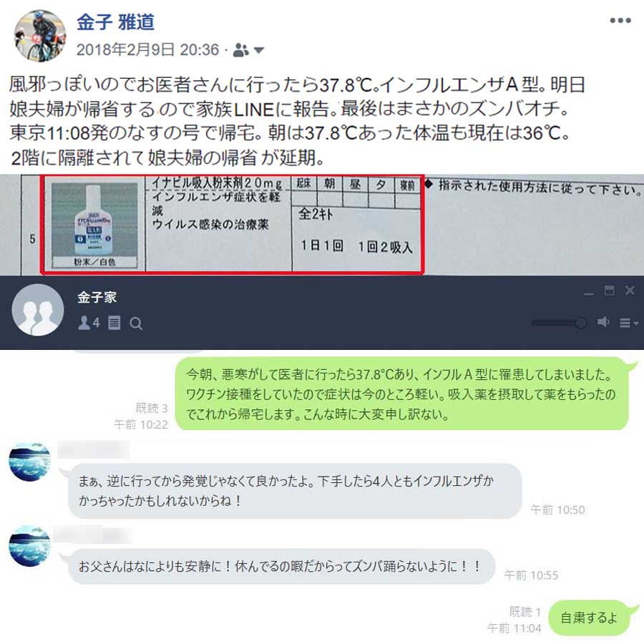
Task: Open the LINE chat hamburger menu dropdown
Action: point(628,323)
